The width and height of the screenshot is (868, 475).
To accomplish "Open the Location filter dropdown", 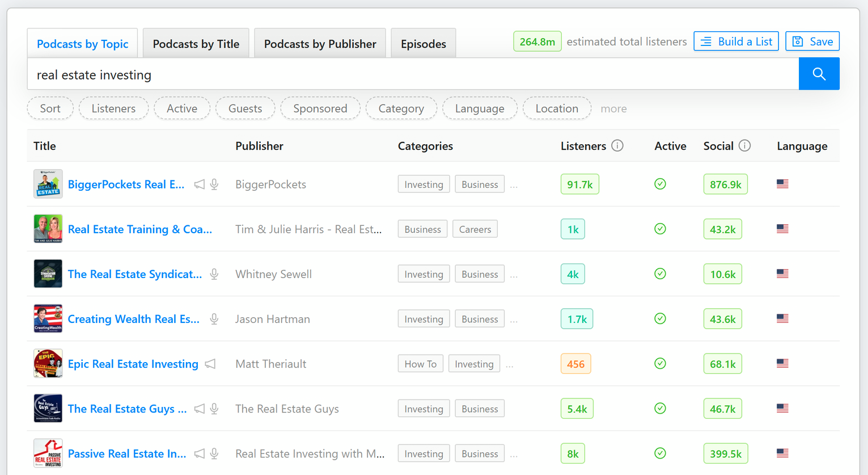I will (556, 108).
